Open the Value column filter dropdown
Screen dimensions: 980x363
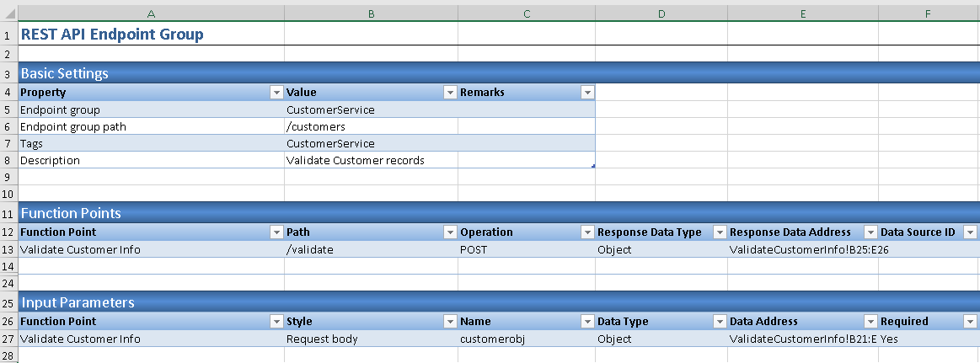450,93
